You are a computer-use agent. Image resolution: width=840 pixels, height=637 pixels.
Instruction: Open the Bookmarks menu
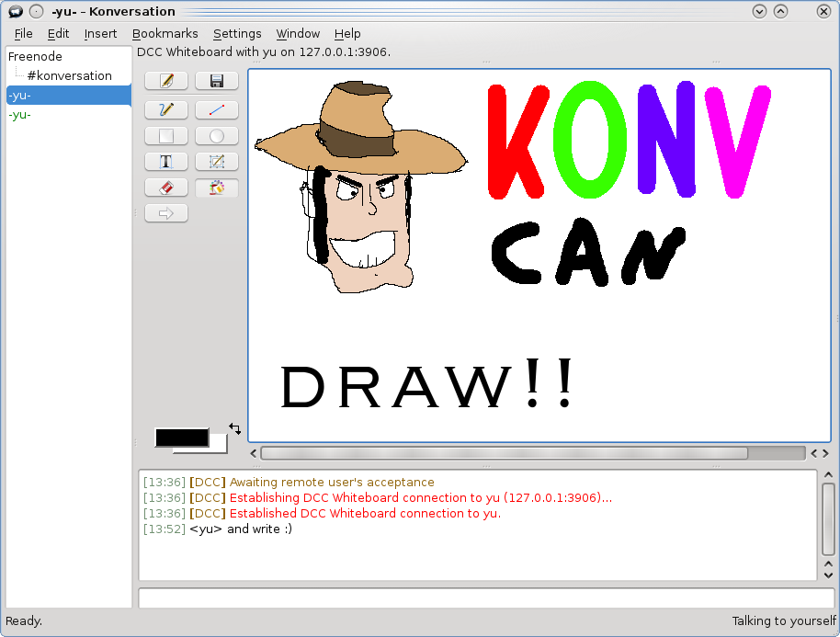(165, 34)
